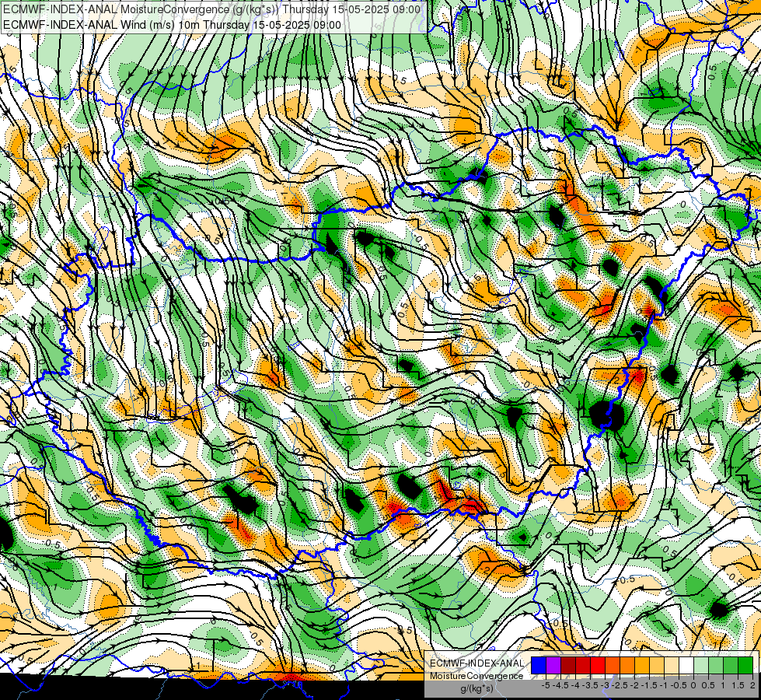Image resolution: width=761 pixels, height=700 pixels.
Task: Click the light green swatch between 0.5 and 1
Action: [716, 665]
